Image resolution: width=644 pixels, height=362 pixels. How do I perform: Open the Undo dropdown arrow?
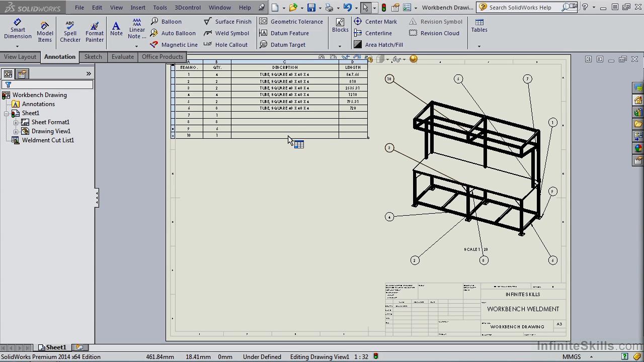point(356,8)
